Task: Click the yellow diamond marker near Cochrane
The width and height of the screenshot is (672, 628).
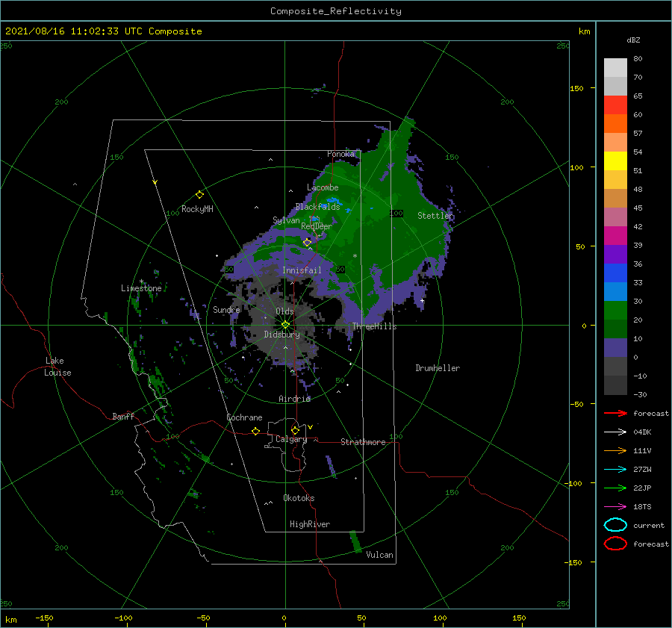Action: pos(255,431)
